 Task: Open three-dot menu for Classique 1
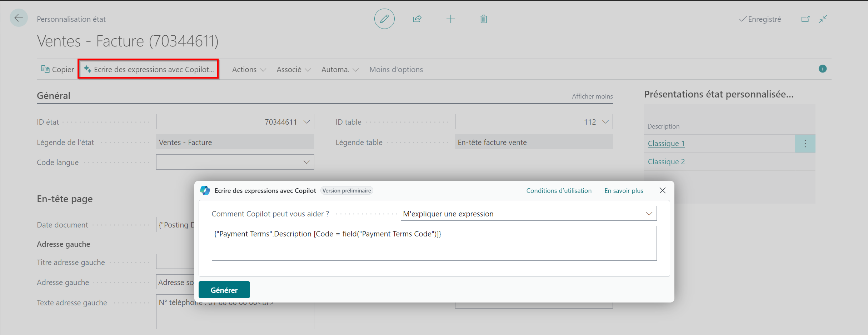[x=805, y=144]
